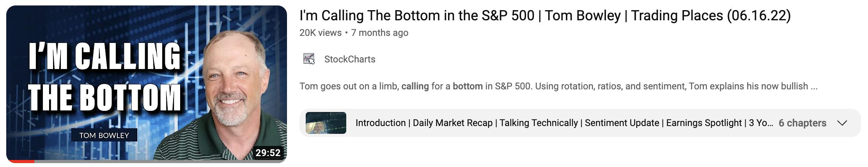This screenshot has width=868, height=167.
Task: Click the red watched progress bar
Action: 20,161
